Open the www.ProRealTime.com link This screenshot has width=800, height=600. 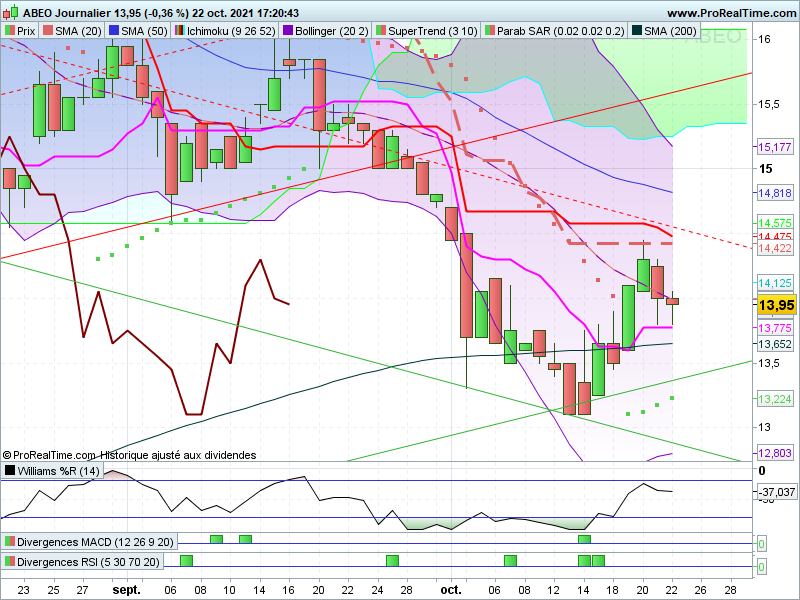tap(731, 13)
